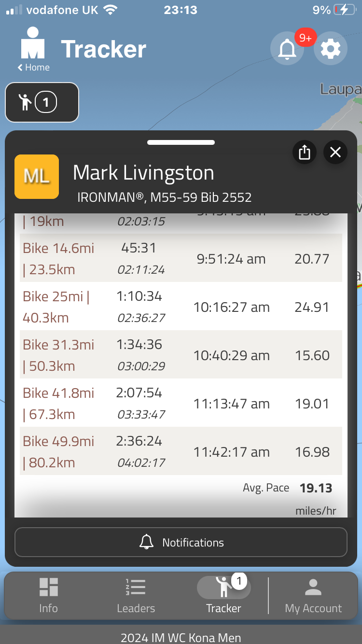Image resolution: width=362 pixels, height=644 pixels.
Task: Select the Bike 14.6mi split label
Action: [x=58, y=259]
